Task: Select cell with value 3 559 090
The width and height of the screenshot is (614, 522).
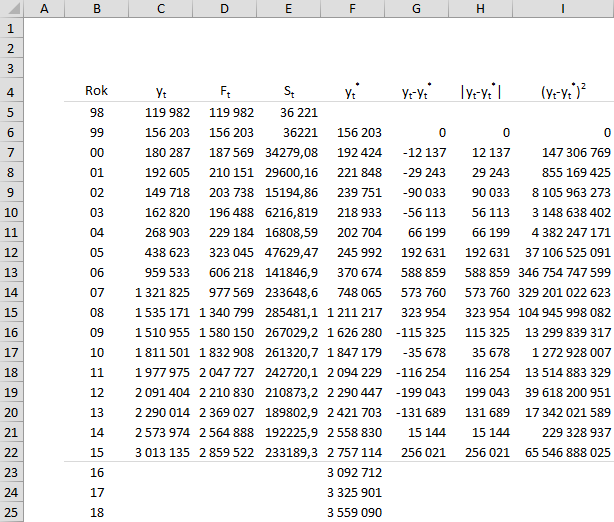Action: (355, 512)
